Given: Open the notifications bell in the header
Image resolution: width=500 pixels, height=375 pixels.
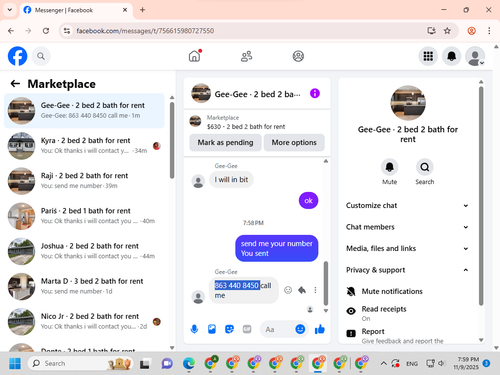Looking at the screenshot, I should (452, 56).
